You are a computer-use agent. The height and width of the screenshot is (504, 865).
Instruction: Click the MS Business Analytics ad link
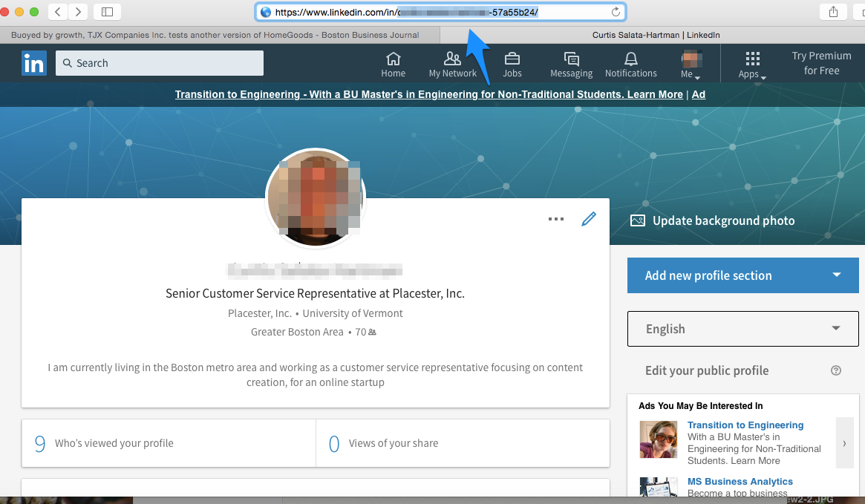740,482
